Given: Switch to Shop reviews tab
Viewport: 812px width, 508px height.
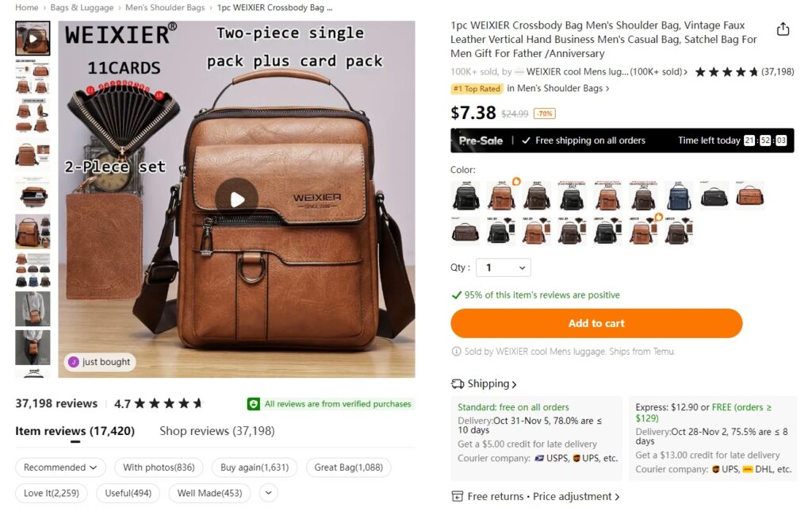Looking at the screenshot, I should [x=217, y=431].
